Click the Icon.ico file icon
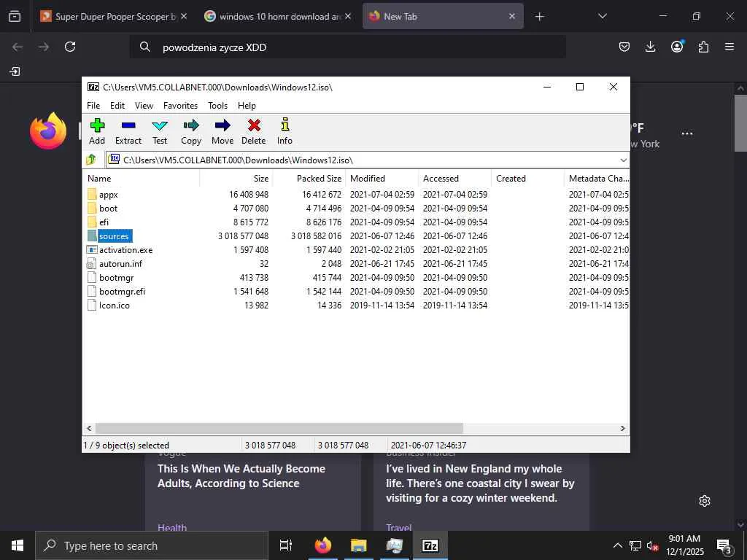747x560 pixels. [x=92, y=305]
